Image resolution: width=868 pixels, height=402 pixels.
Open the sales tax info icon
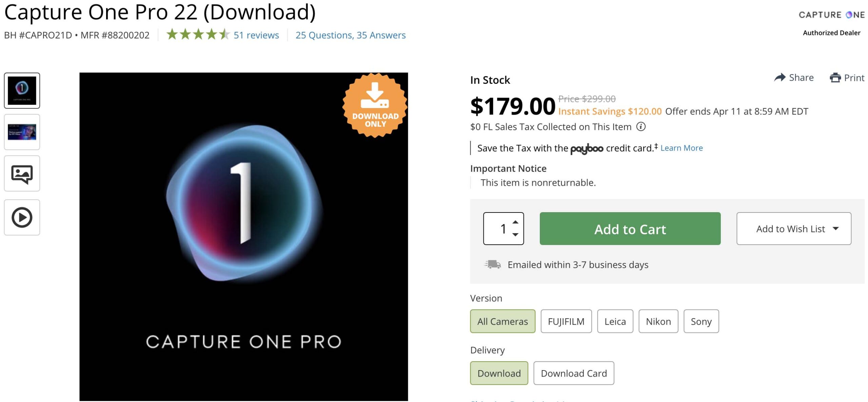(640, 127)
